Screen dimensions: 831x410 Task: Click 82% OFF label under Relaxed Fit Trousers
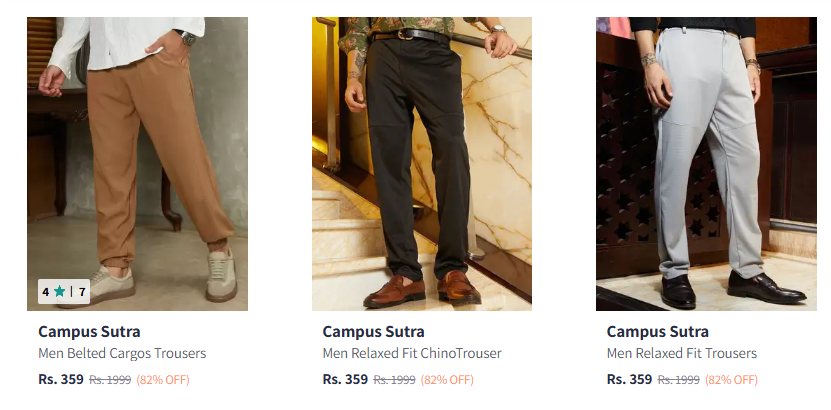coord(731,380)
